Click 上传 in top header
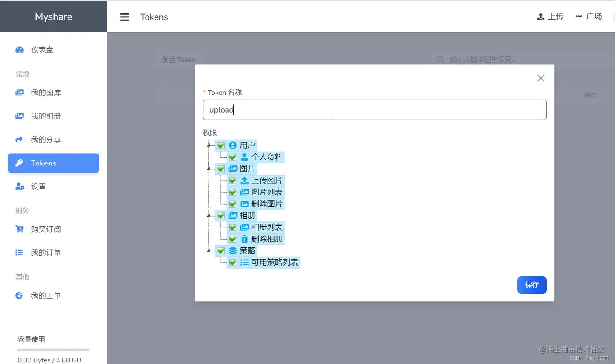Screen dimensions: 615x364 point(550,17)
